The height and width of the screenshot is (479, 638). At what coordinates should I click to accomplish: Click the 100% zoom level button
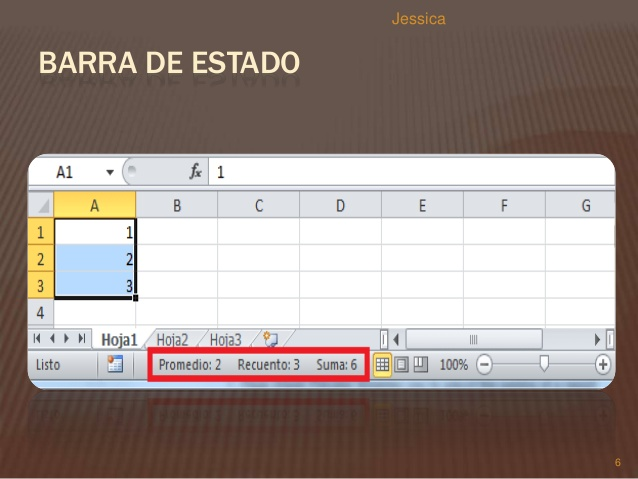(454, 365)
